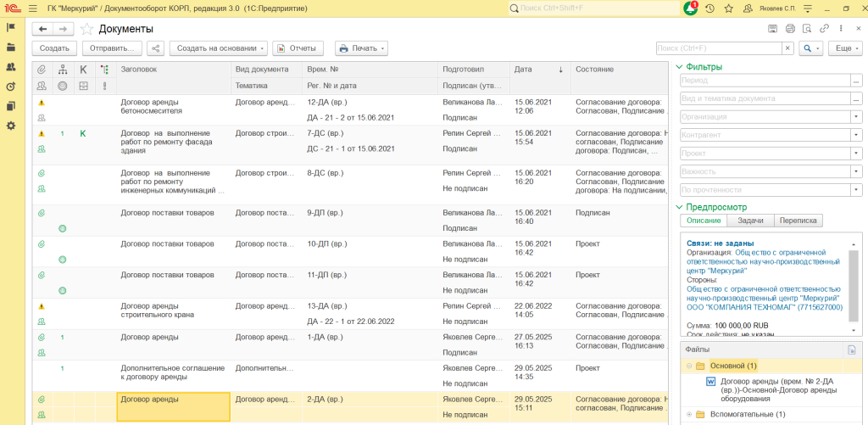Open the Период selection ellipsis button

tap(856, 81)
